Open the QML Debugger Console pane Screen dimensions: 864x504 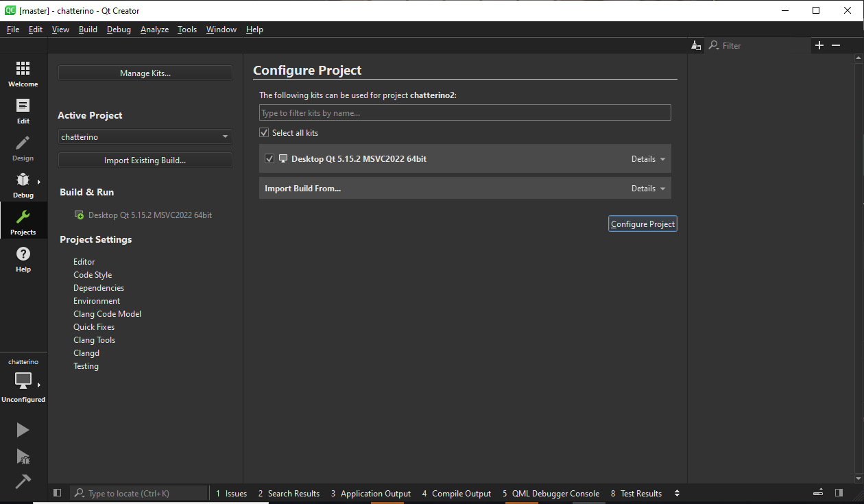click(x=551, y=494)
